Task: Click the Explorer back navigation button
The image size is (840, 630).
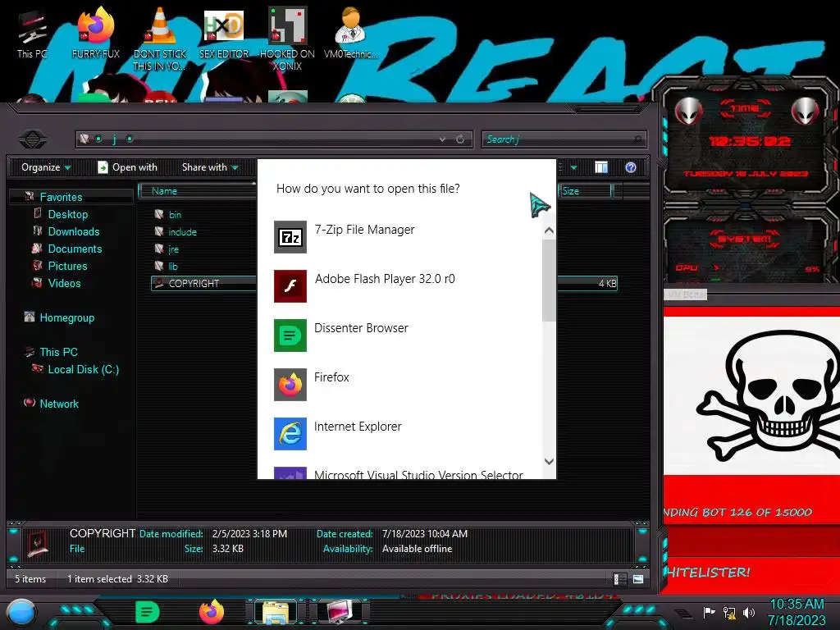Action: click(32, 139)
